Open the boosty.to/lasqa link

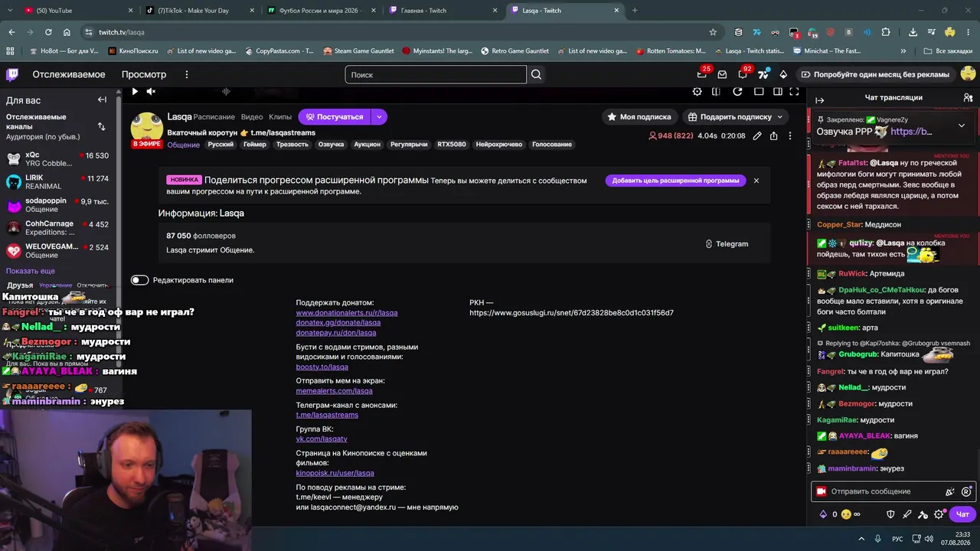322,367
